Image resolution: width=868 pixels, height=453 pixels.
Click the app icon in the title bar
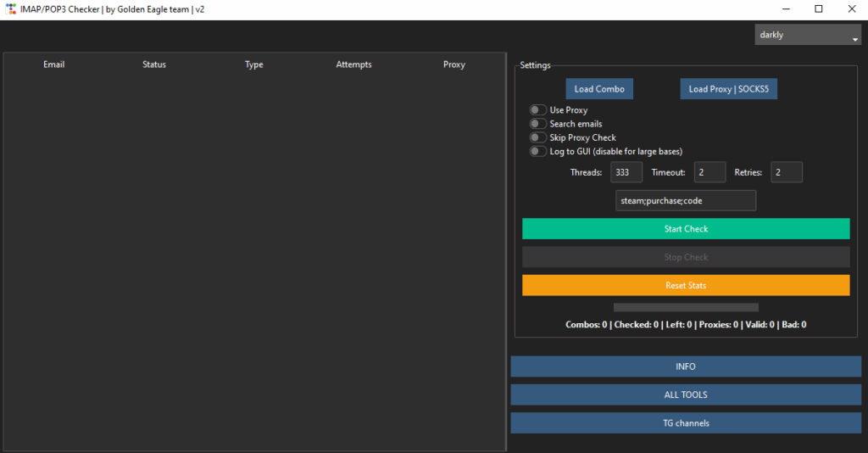(10, 9)
